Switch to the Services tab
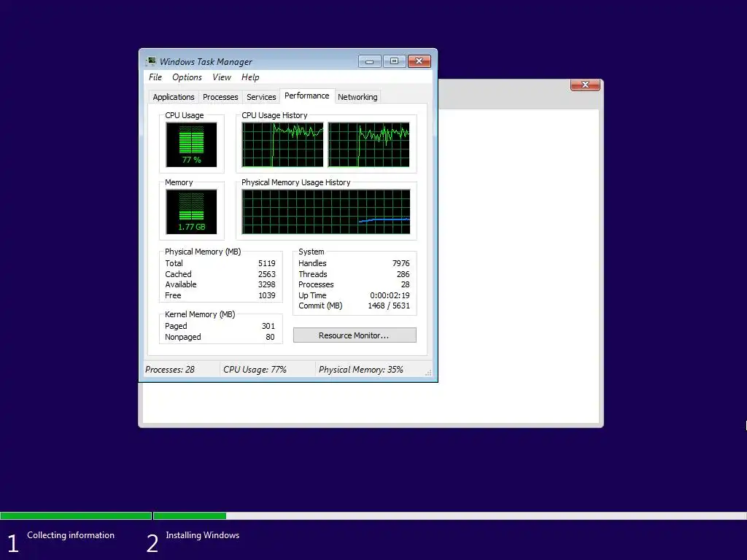 [261, 97]
